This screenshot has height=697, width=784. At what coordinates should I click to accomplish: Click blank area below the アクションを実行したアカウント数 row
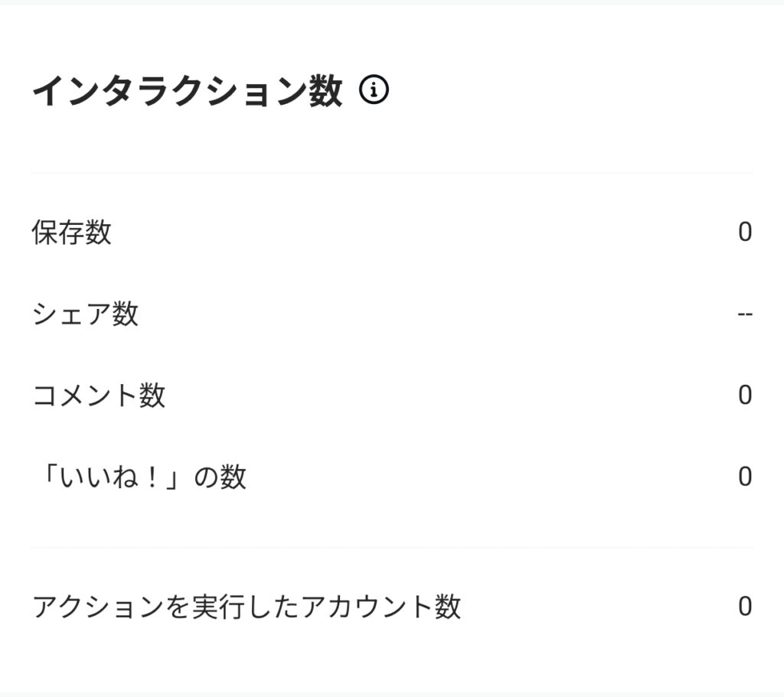(x=392, y=658)
